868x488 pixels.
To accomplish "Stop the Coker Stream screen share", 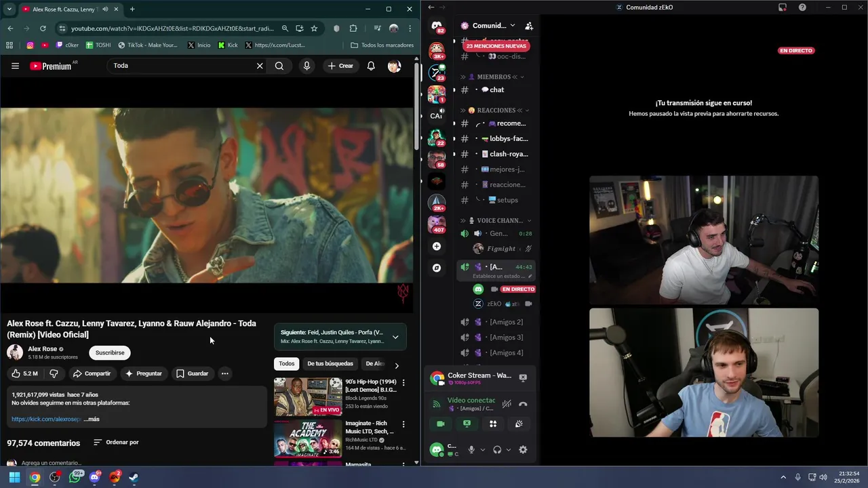I will [523, 377].
